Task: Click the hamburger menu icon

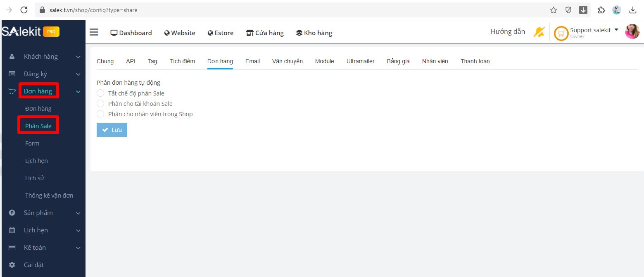Action: (x=94, y=33)
